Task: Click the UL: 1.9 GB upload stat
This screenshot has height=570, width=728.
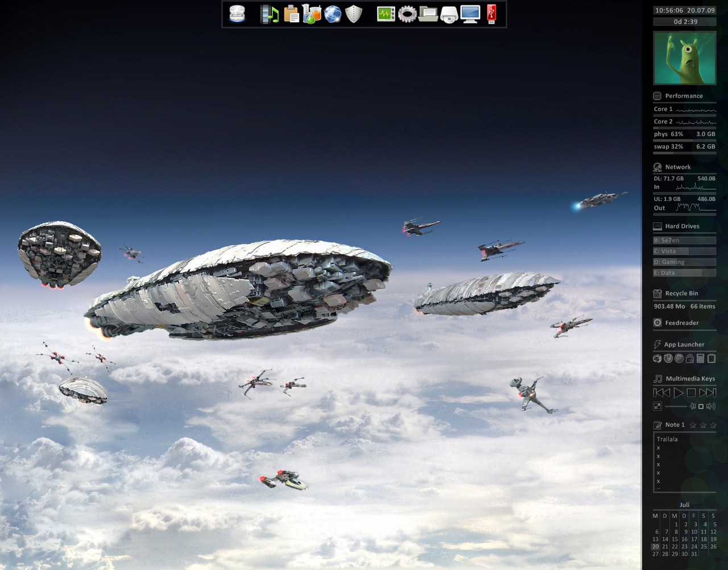Action: click(x=667, y=199)
